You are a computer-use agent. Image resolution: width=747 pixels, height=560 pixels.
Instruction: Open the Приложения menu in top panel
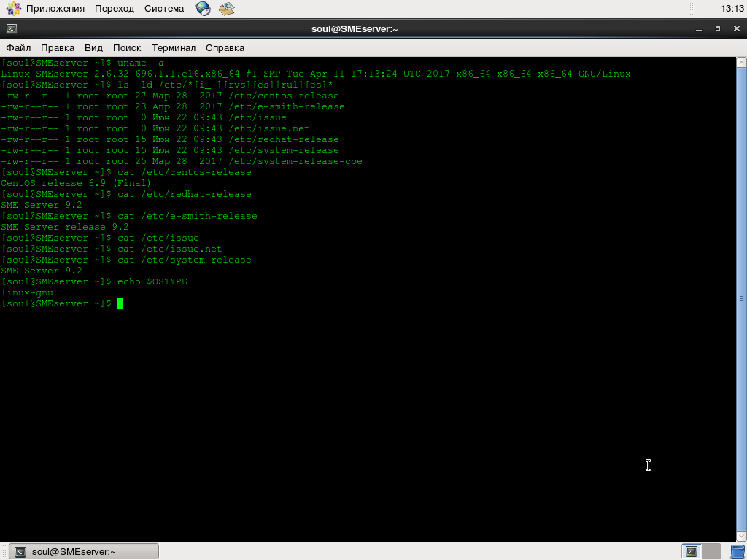tap(55, 9)
